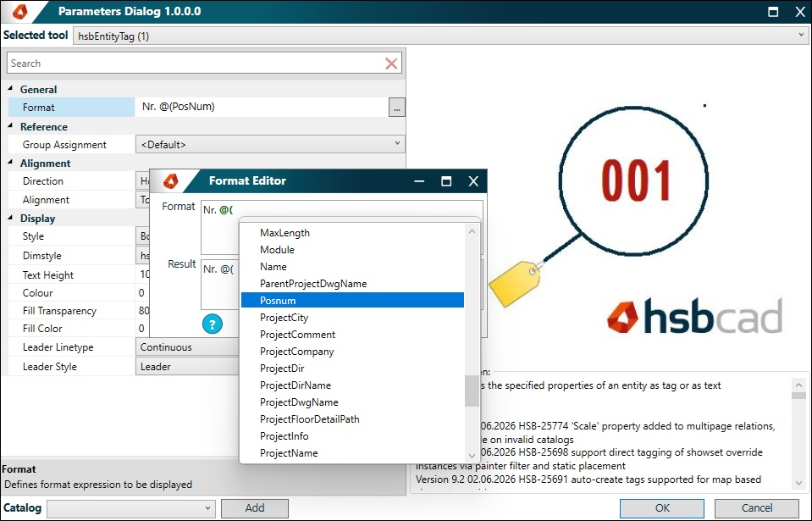The height and width of the screenshot is (521, 812).
Task: Open Format editor via ellipsis button
Action: pos(396,108)
